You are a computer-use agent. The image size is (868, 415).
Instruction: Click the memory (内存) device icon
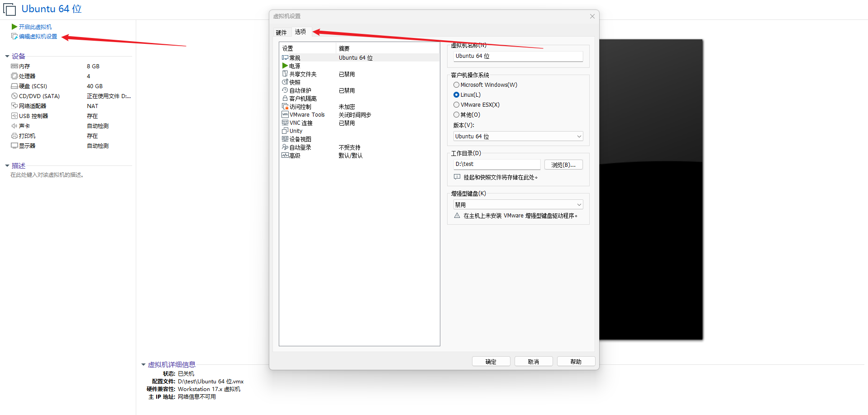tap(14, 66)
